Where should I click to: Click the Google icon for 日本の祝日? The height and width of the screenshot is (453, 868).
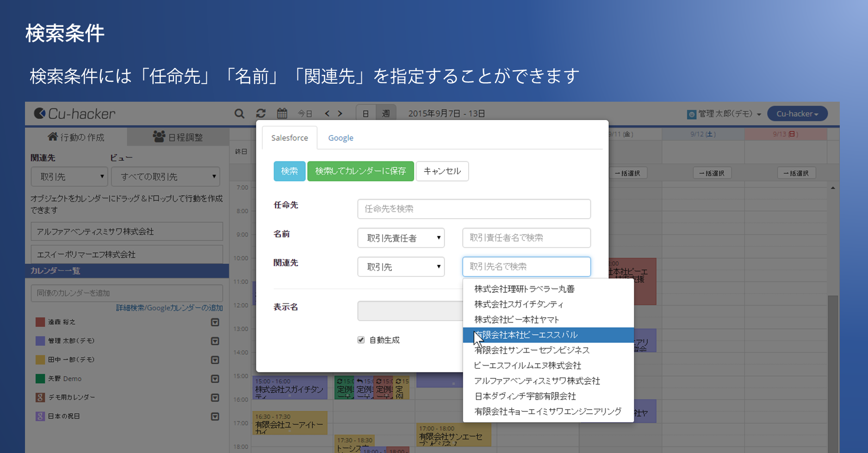pos(40,416)
